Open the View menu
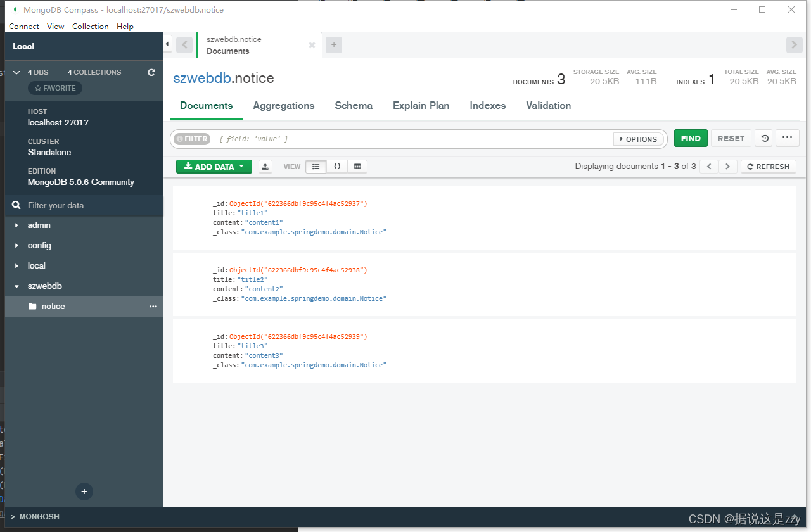Viewport: 811px width, 532px height. click(x=56, y=27)
